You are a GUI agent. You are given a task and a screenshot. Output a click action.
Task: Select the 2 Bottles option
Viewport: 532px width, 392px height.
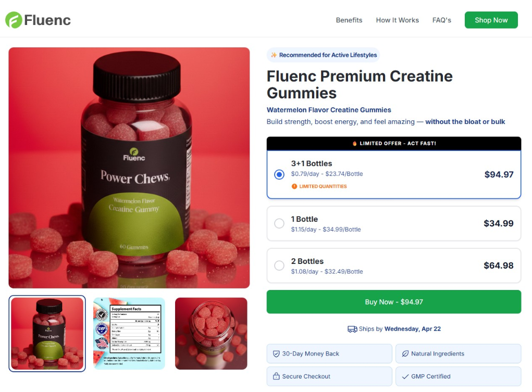click(x=279, y=265)
